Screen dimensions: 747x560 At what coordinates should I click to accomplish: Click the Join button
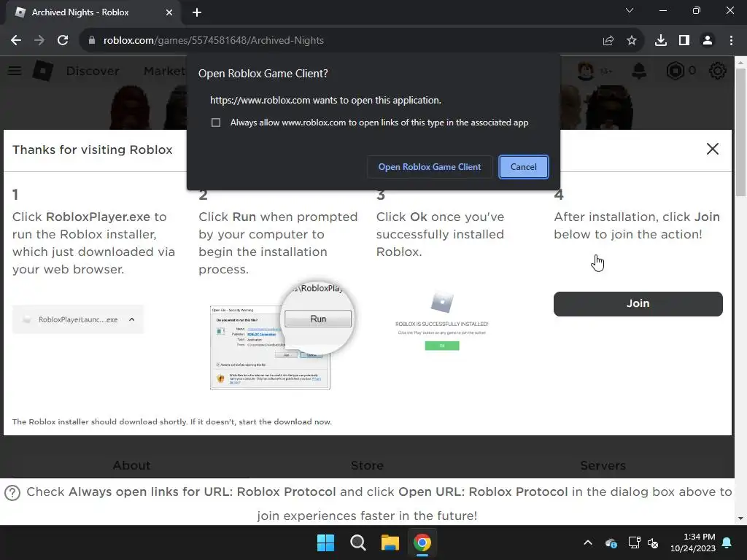click(638, 304)
